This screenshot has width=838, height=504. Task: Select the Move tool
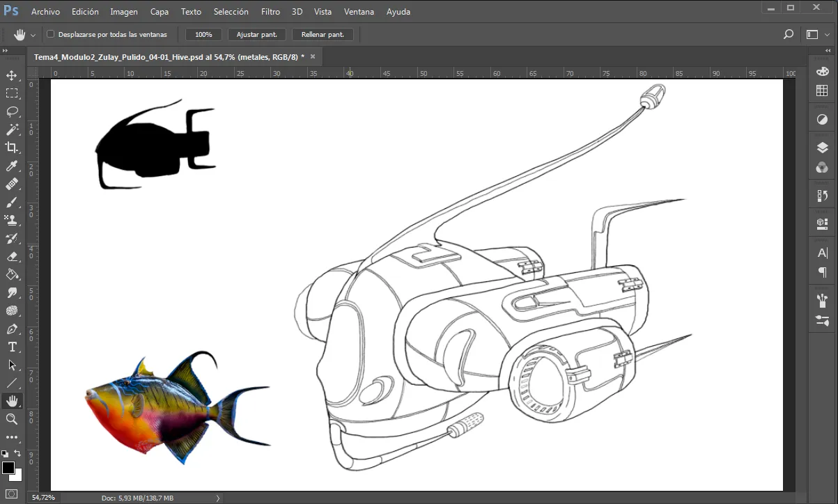12,75
